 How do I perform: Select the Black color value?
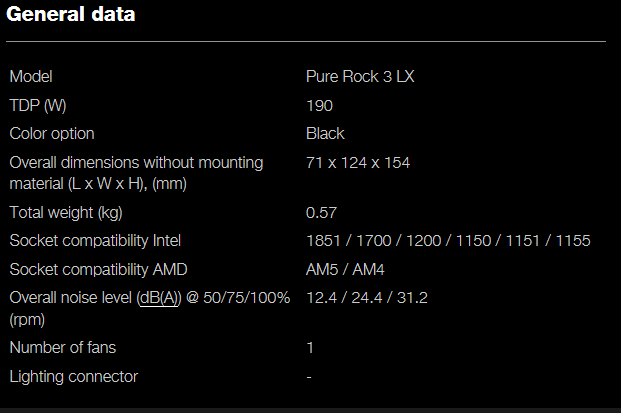(325, 134)
